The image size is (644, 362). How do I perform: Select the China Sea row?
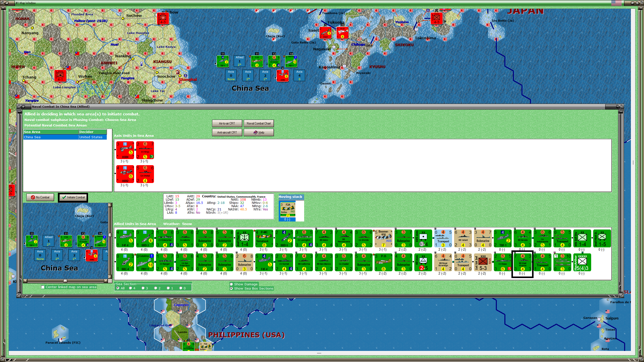coord(65,137)
